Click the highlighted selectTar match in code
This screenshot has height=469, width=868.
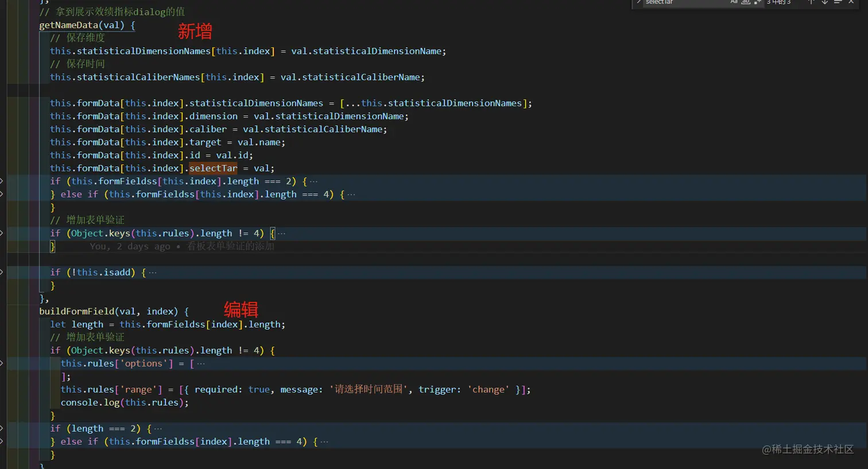[x=213, y=168]
